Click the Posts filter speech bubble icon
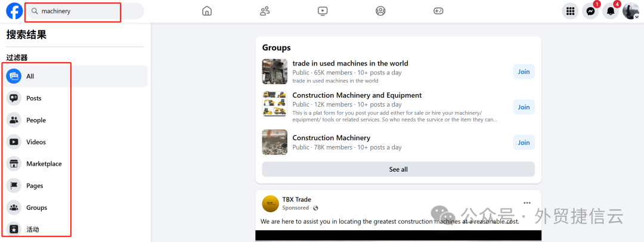The image size is (644, 242). click(14, 98)
